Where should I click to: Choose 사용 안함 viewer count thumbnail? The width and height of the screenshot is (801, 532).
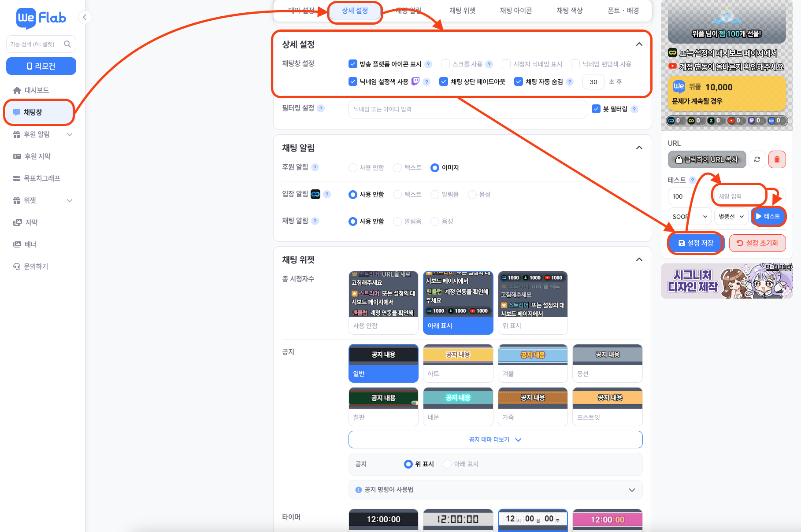click(x=383, y=303)
